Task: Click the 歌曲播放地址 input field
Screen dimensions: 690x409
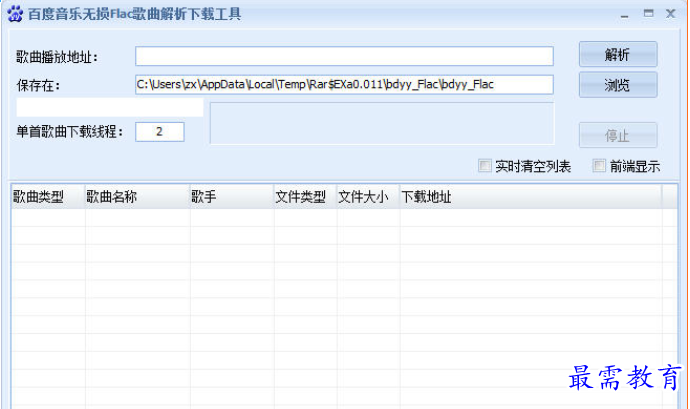Action: pyautogui.click(x=344, y=56)
